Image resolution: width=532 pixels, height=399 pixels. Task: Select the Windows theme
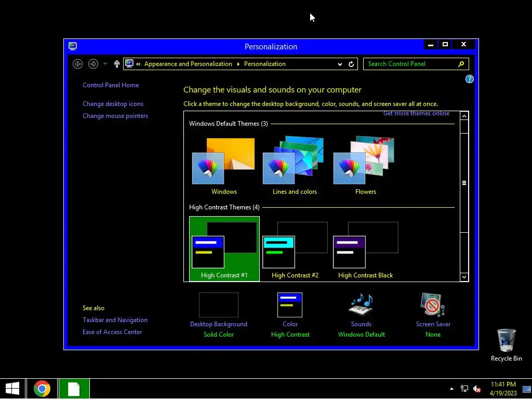[224, 166]
